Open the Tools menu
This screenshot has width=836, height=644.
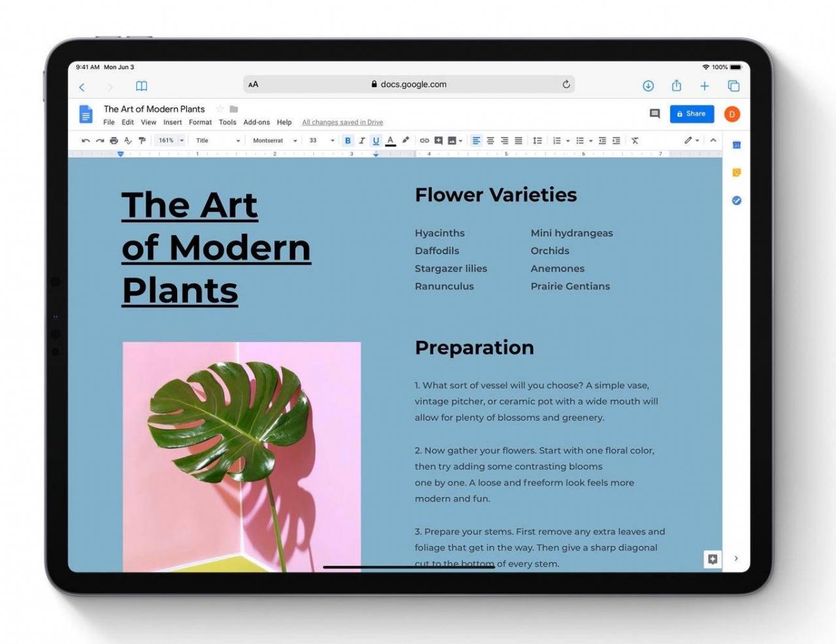[x=227, y=122]
